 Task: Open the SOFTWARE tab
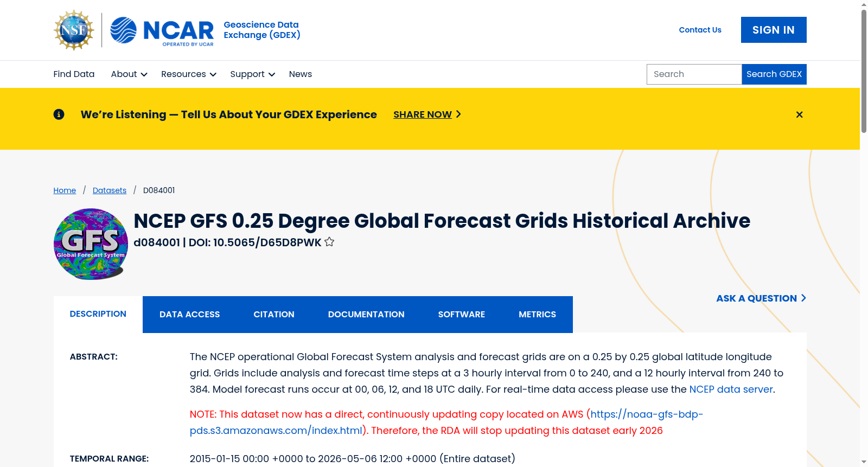click(x=462, y=315)
